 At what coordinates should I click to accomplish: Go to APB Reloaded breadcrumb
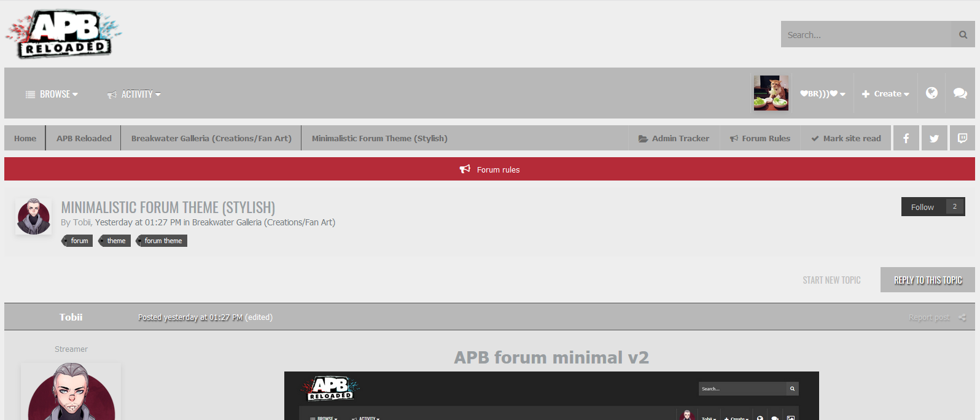[84, 138]
